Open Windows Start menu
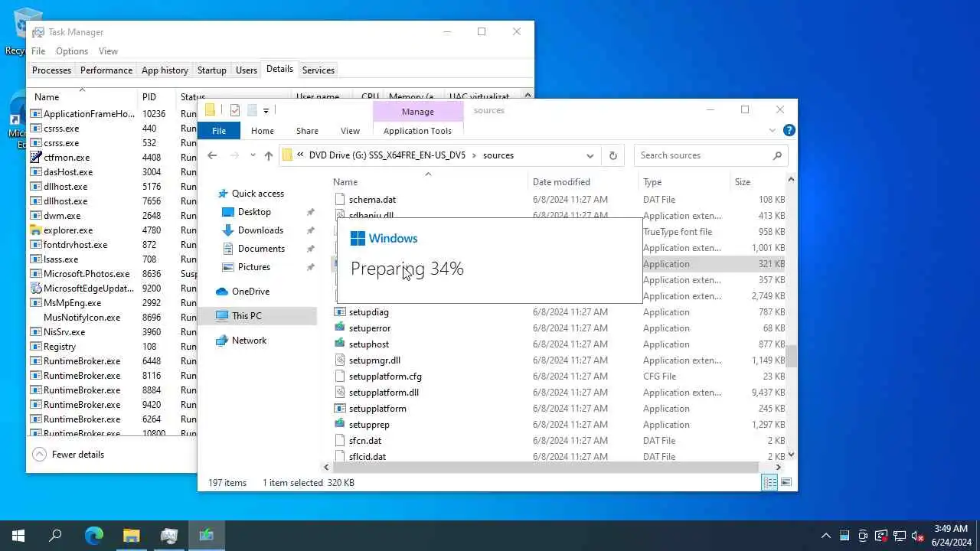This screenshot has height=551, width=980. point(18,536)
